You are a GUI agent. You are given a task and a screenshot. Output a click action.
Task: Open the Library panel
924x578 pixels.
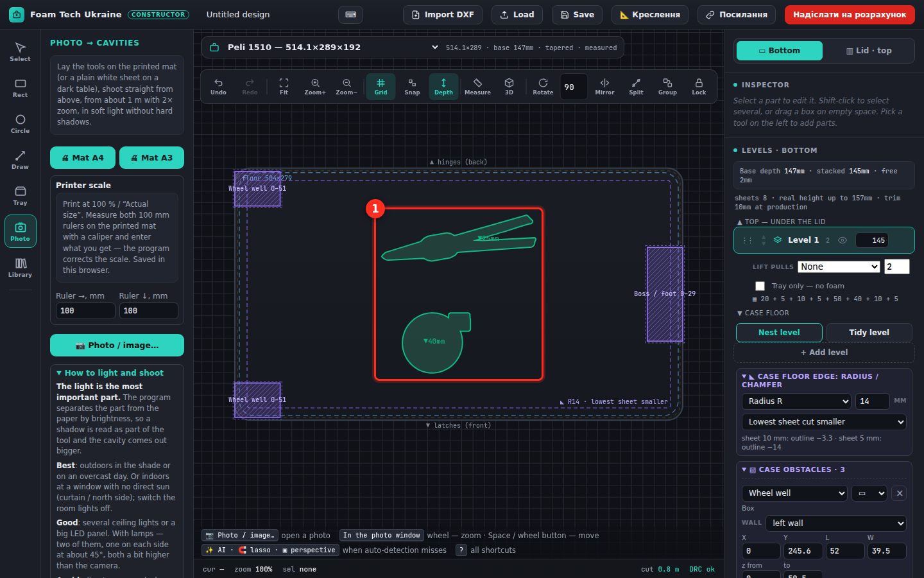20,268
